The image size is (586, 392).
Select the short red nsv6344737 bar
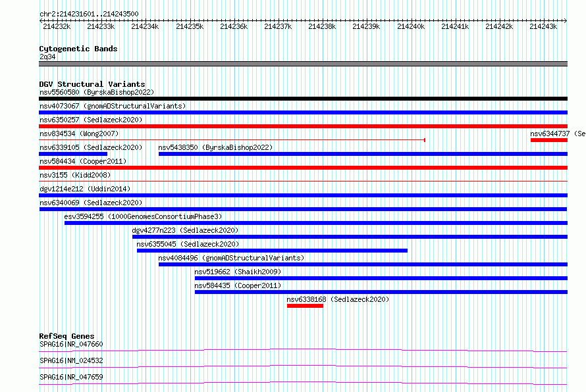549,140
